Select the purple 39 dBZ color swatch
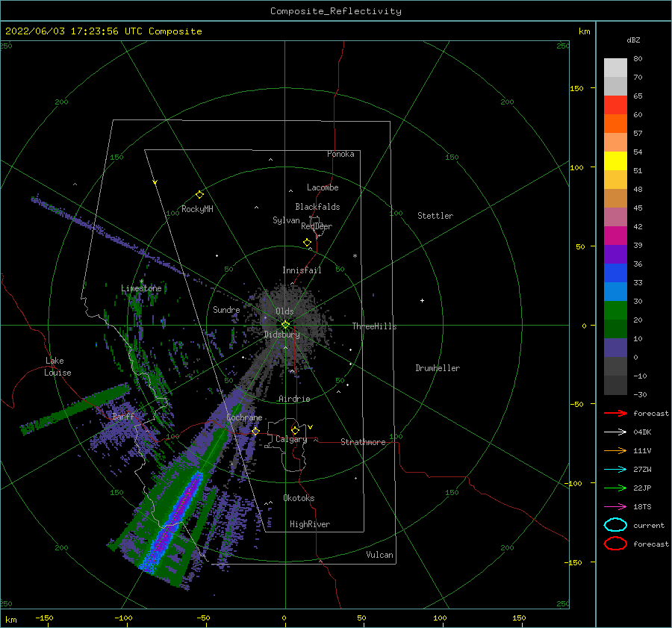The height and width of the screenshot is (628, 672). tap(615, 254)
